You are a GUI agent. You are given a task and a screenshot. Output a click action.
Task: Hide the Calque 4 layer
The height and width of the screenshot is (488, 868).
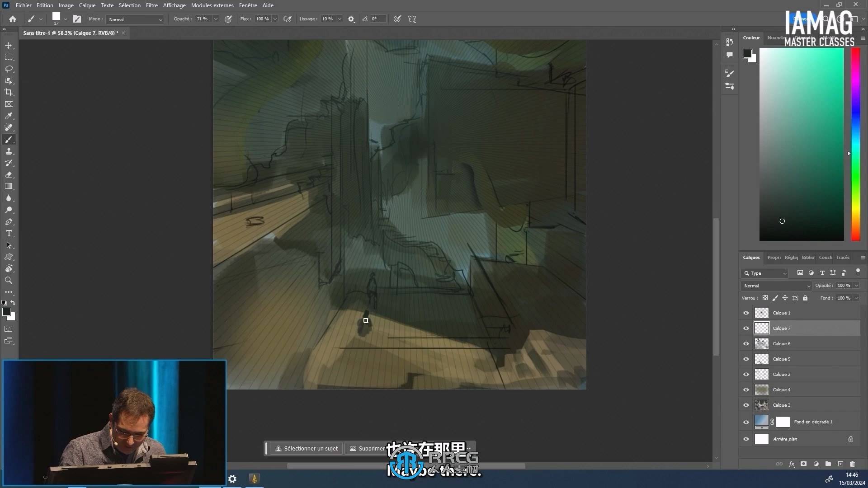click(746, 390)
